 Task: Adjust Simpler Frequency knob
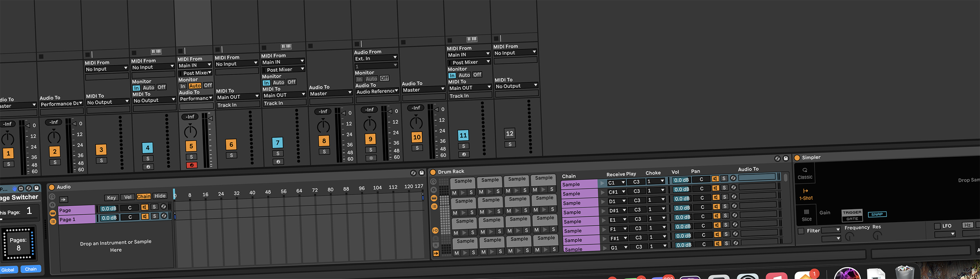click(849, 236)
